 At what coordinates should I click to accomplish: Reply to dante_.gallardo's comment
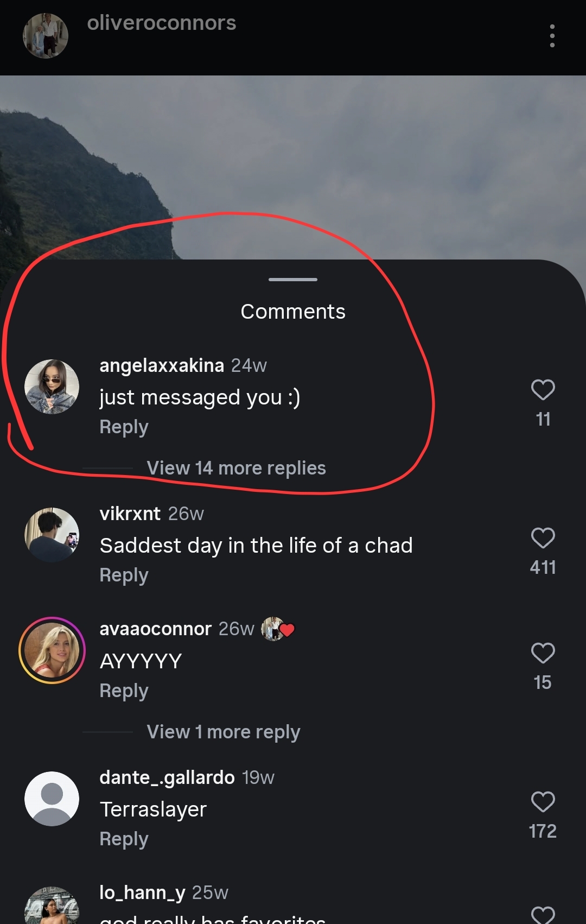tap(124, 839)
